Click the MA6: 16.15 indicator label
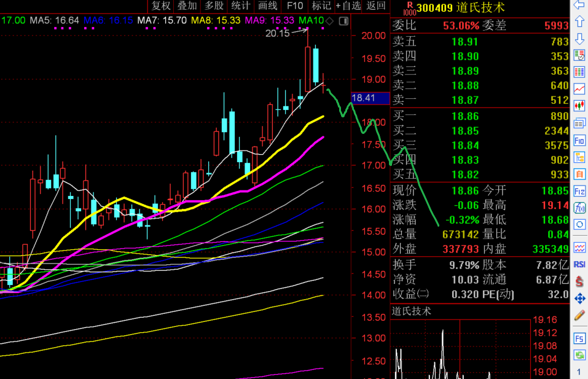 [108, 20]
